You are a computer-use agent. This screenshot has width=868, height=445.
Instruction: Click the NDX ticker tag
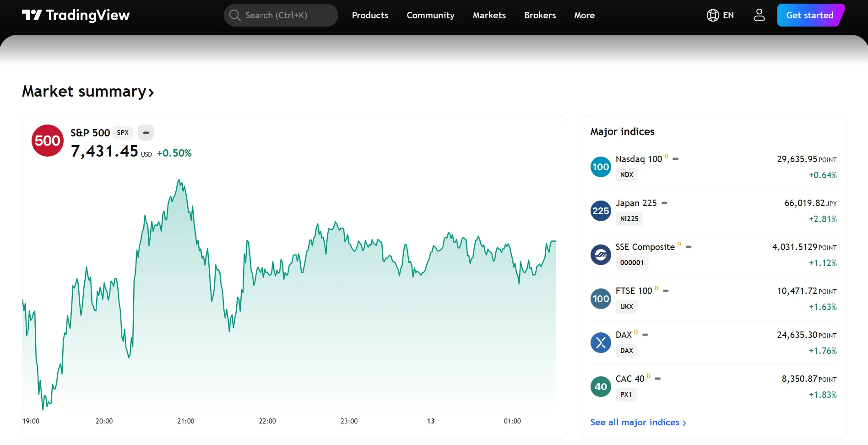pos(626,175)
